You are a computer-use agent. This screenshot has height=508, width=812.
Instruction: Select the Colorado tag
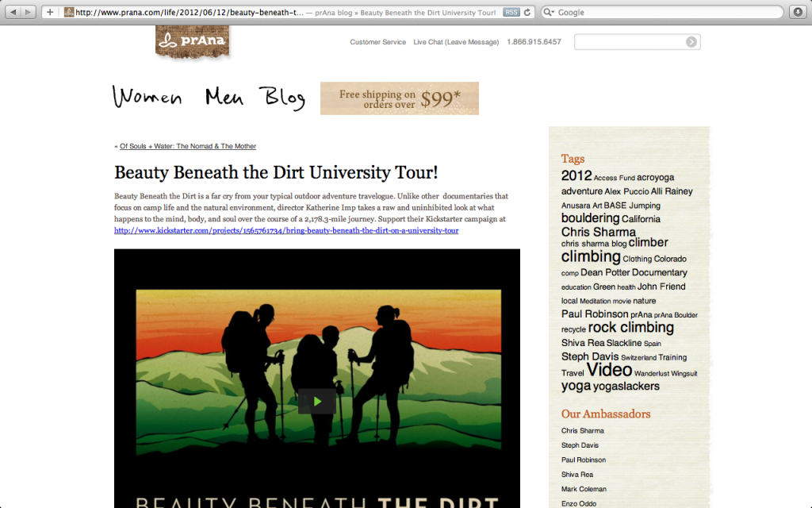tap(670, 259)
